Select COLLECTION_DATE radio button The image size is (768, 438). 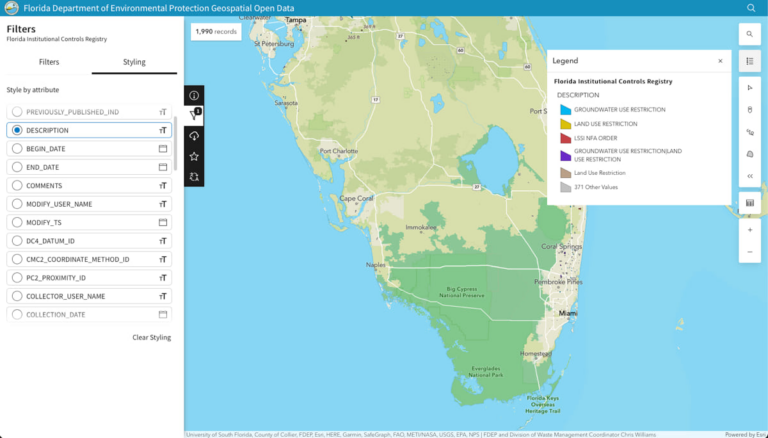17,315
